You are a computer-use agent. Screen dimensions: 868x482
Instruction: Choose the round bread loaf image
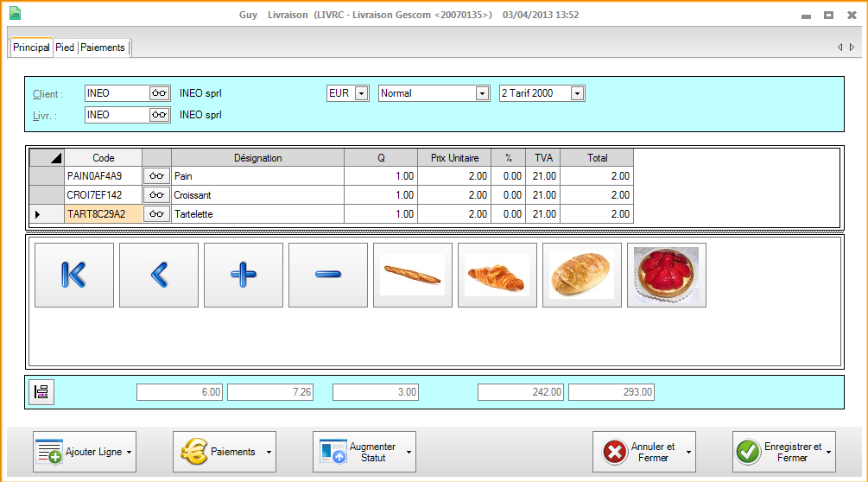581,275
